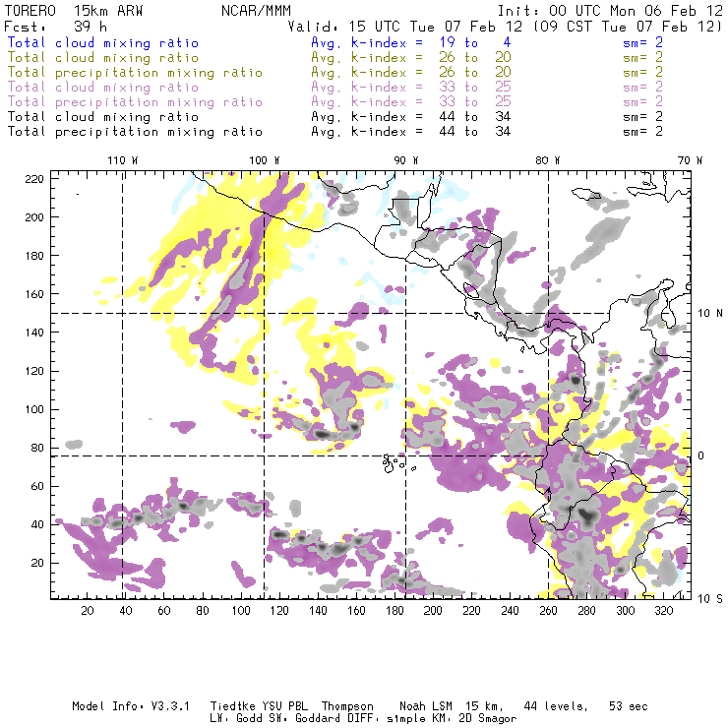The width and height of the screenshot is (728, 728).
Task: Click "44 to 34" in black precipitation row
Action: 475,132
